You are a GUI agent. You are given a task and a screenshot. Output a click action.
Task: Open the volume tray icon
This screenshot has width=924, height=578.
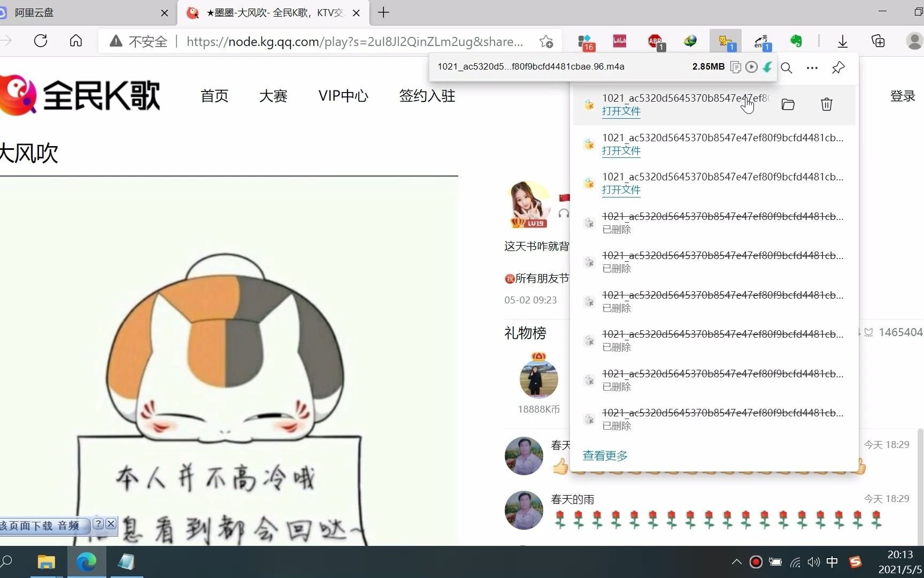[x=813, y=562]
